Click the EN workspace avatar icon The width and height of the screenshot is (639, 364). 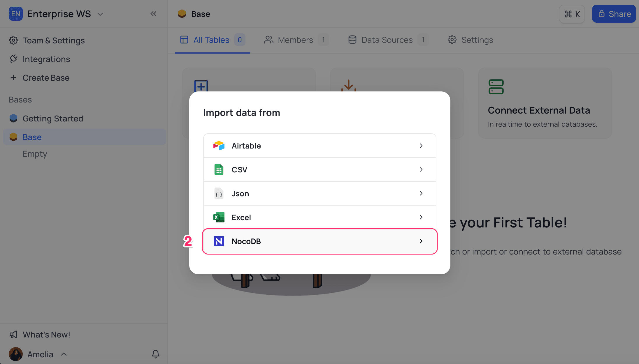click(x=16, y=14)
